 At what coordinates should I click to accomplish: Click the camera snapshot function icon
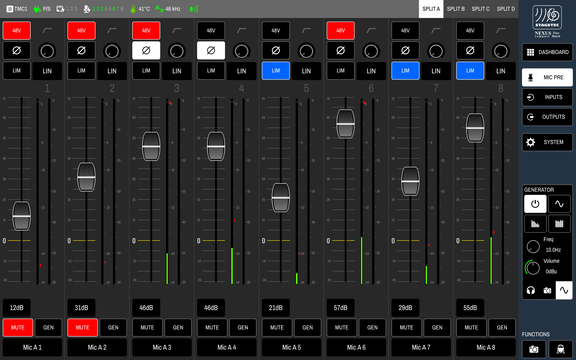point(534,349)
